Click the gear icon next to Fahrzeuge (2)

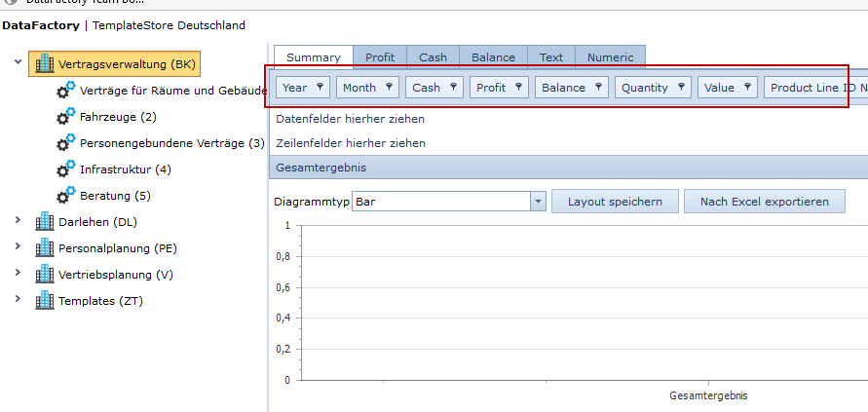coord(65,117)
